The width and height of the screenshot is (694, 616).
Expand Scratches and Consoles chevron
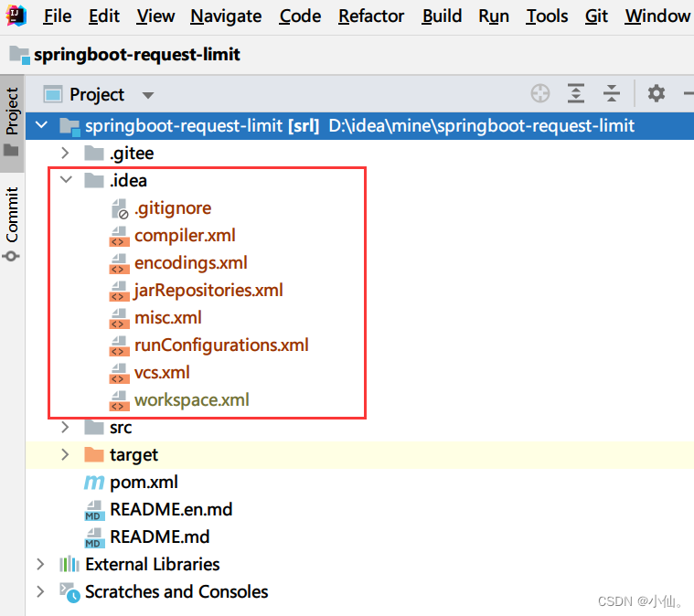(x=40, y=591)
